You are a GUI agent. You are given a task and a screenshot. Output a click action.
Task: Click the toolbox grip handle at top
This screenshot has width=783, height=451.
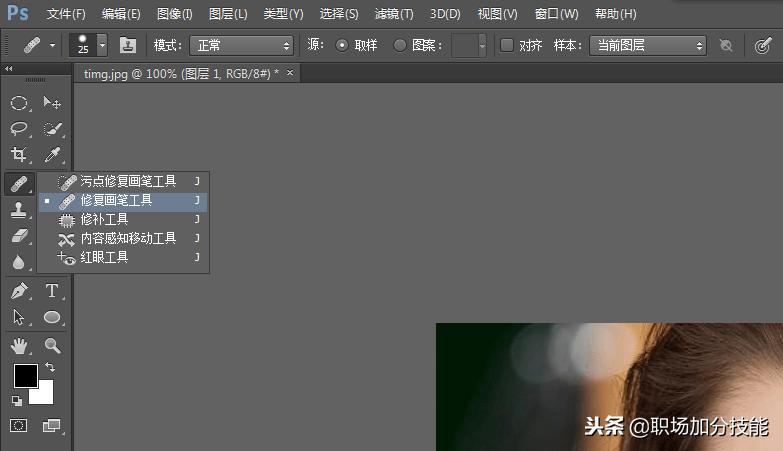35,80
